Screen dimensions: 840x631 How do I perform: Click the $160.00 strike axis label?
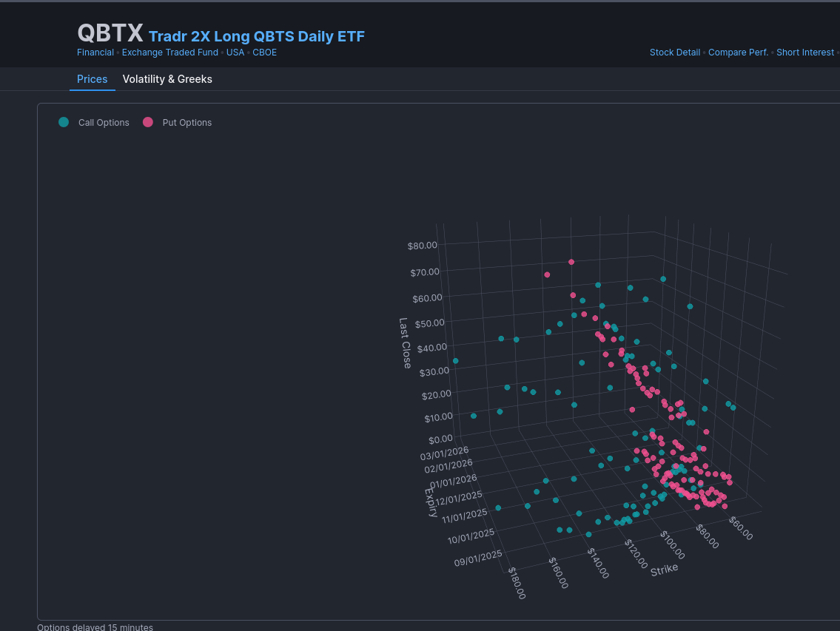558,573
